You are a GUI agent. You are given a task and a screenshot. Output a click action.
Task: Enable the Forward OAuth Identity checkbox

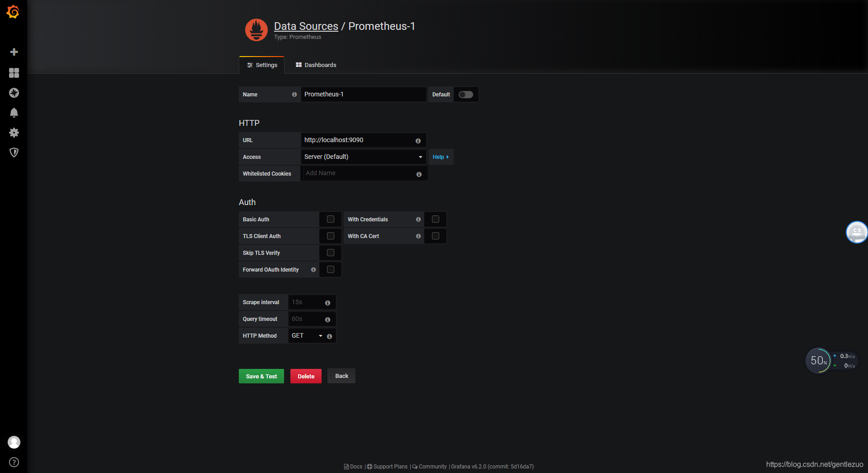point(331,269)
